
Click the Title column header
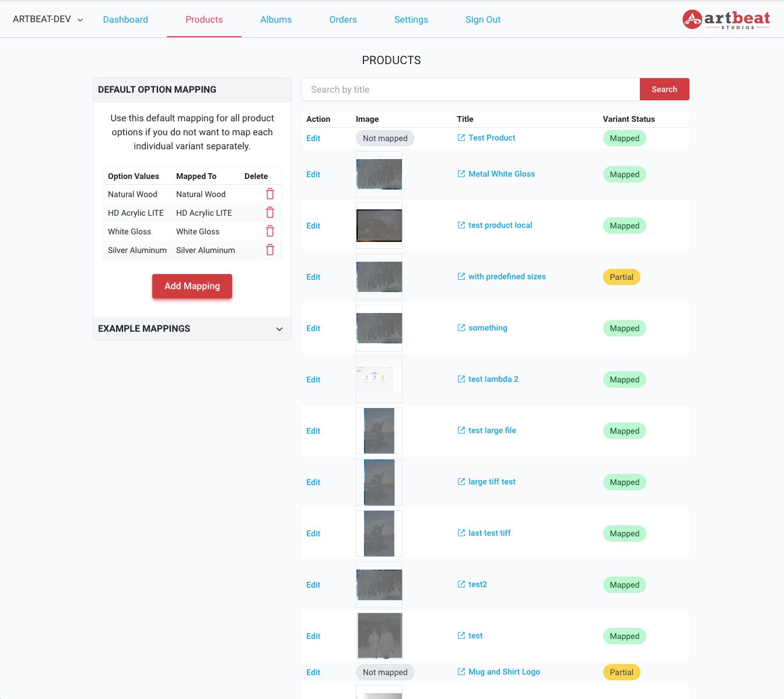point(465,119)
